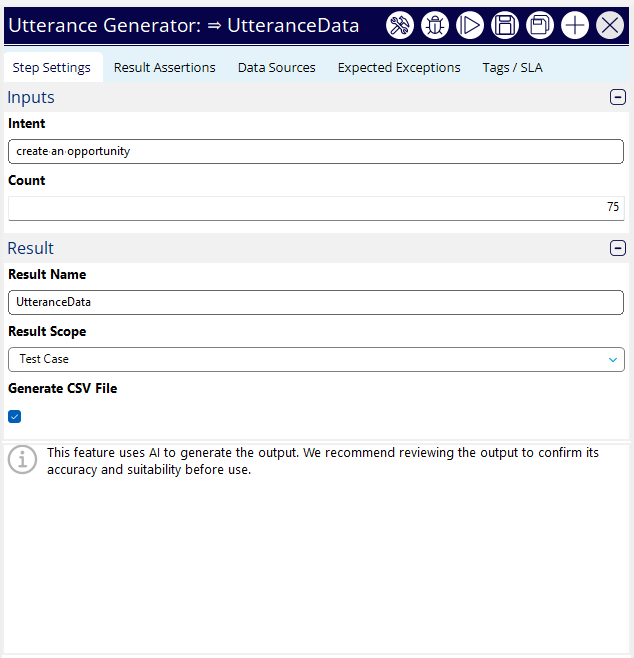Open the Data Sources tab

pyautogui.click(x=276, y=68)
